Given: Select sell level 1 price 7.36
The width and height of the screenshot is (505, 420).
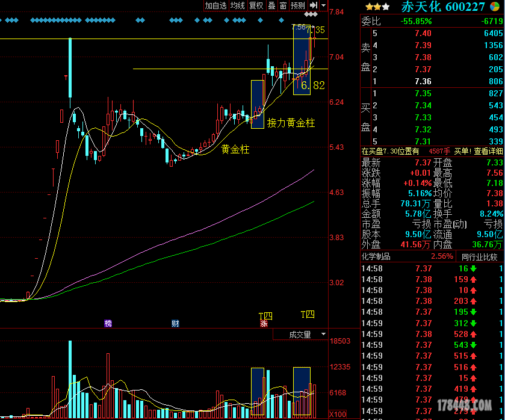Looking at the screenshot, I should point(423,81).
